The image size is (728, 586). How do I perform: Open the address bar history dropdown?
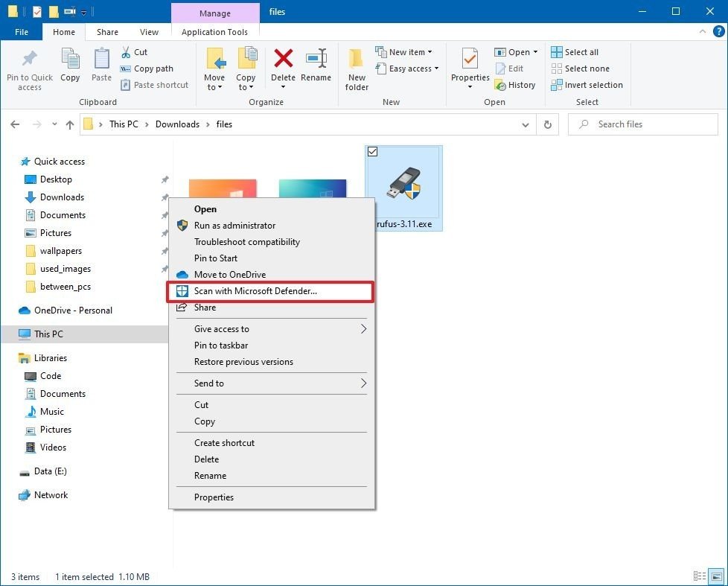pyautogui.click(x=525, y=124)
